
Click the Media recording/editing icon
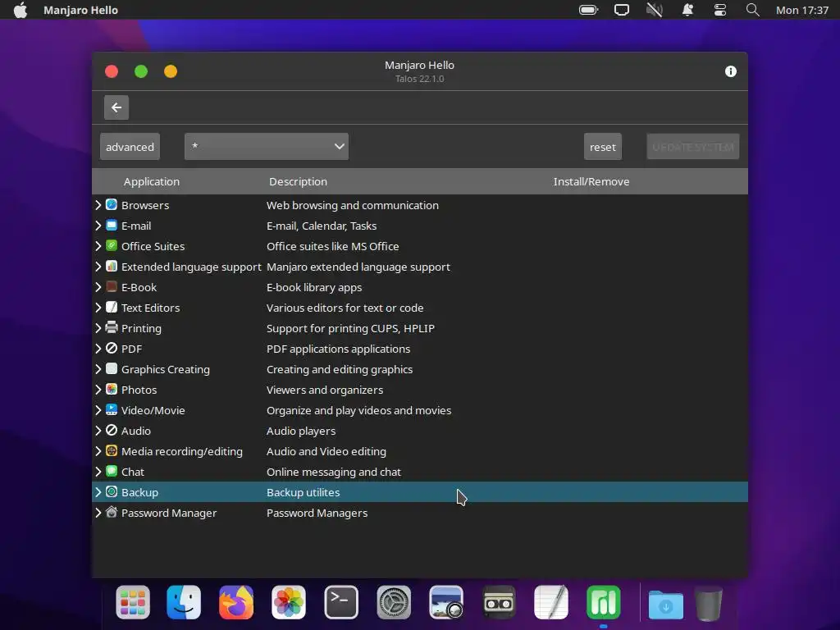[112, 451]
